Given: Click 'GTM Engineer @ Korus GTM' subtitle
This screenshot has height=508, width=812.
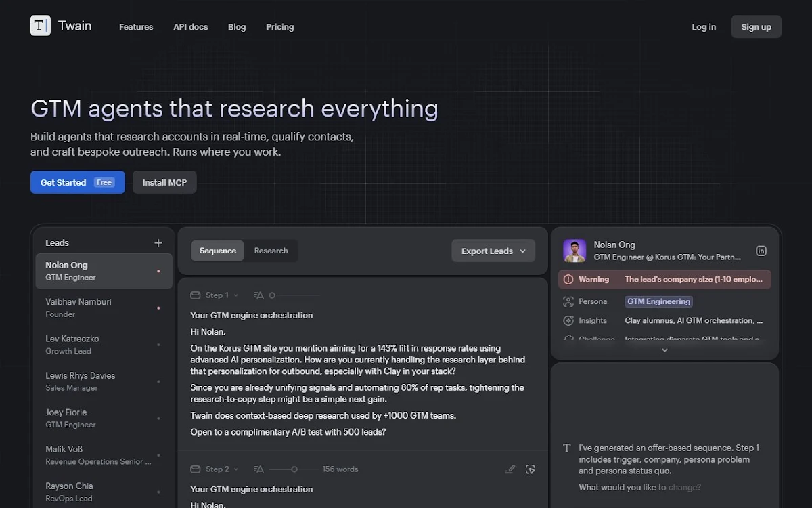Looking at the screenshot, I should [667, 257].
